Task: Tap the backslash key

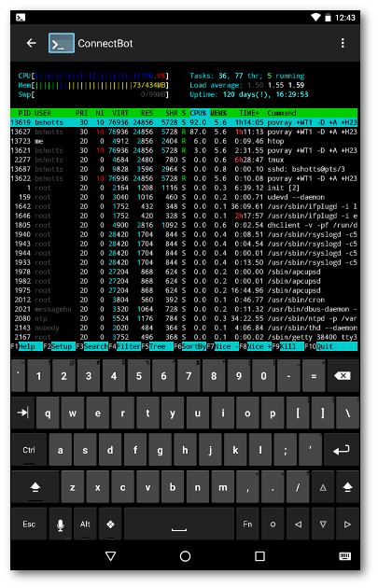Action: (347, 413)
